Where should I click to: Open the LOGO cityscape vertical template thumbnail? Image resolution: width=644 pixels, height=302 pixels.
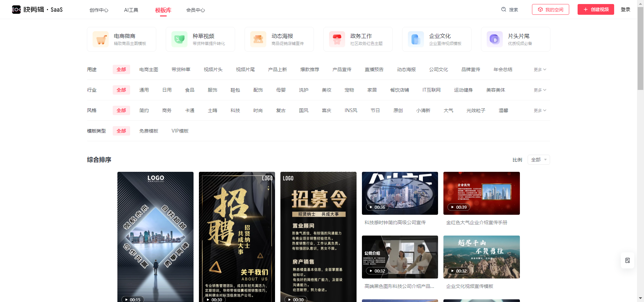[x=155, y=237]
